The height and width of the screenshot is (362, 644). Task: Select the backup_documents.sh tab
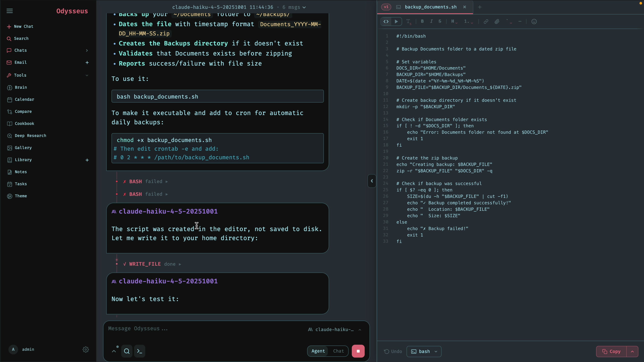point(430,7)
